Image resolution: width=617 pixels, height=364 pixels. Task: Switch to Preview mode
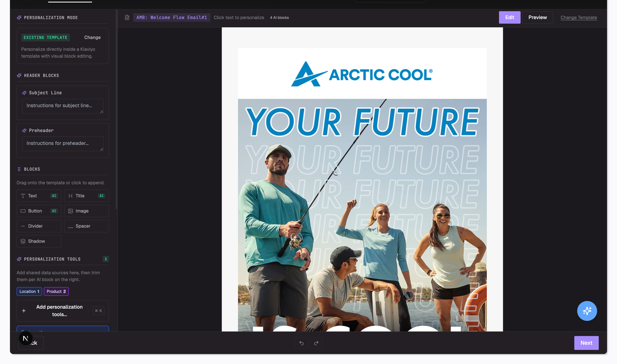537,17
